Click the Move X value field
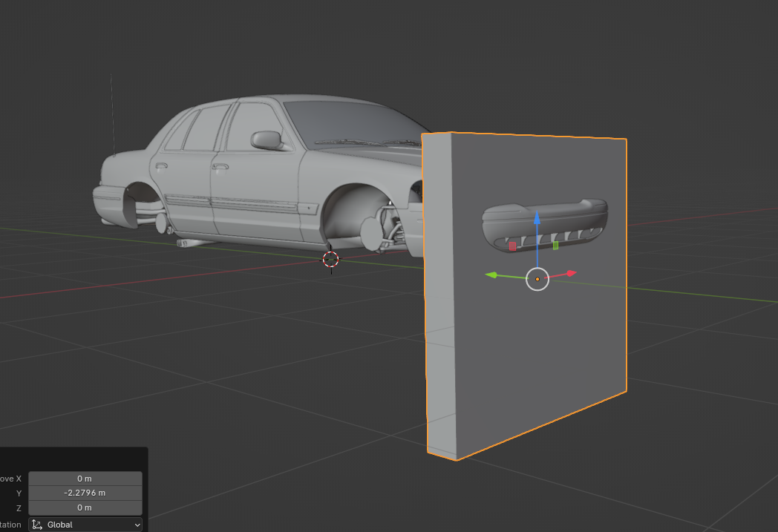778x532 pixels. point(85,479)
